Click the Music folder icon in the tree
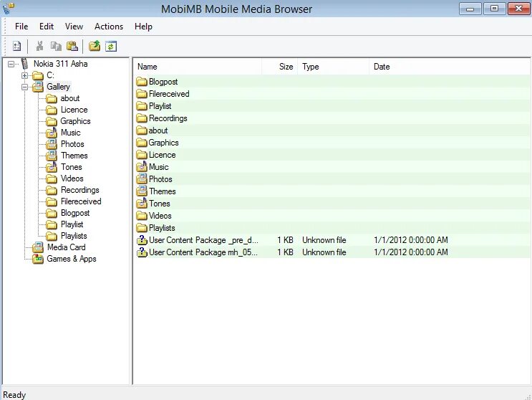The width and height of the screenshot is (532, 400). tap(52, 133)
